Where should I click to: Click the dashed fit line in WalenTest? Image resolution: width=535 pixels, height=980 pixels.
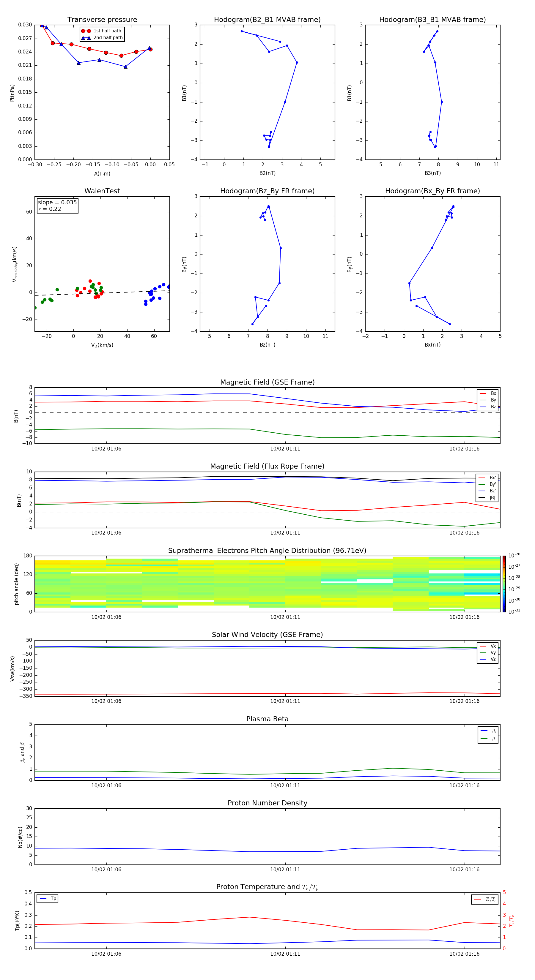click(102, 293)
